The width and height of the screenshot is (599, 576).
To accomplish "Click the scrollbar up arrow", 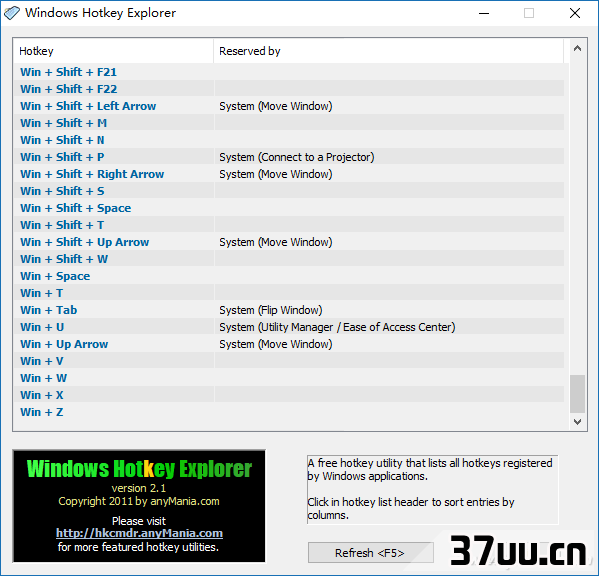I will [577, 49].
